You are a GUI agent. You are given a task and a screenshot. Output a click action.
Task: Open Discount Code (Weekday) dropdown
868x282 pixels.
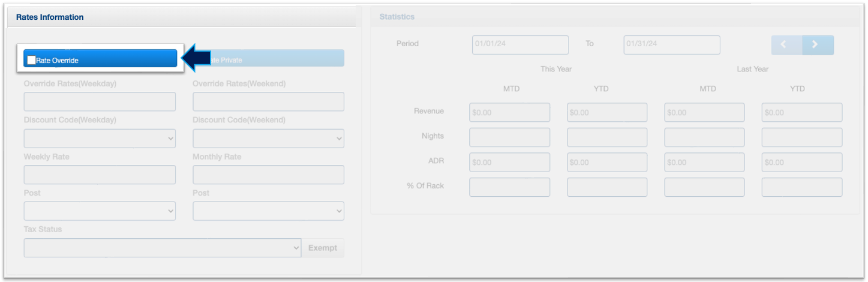(100, 139)
